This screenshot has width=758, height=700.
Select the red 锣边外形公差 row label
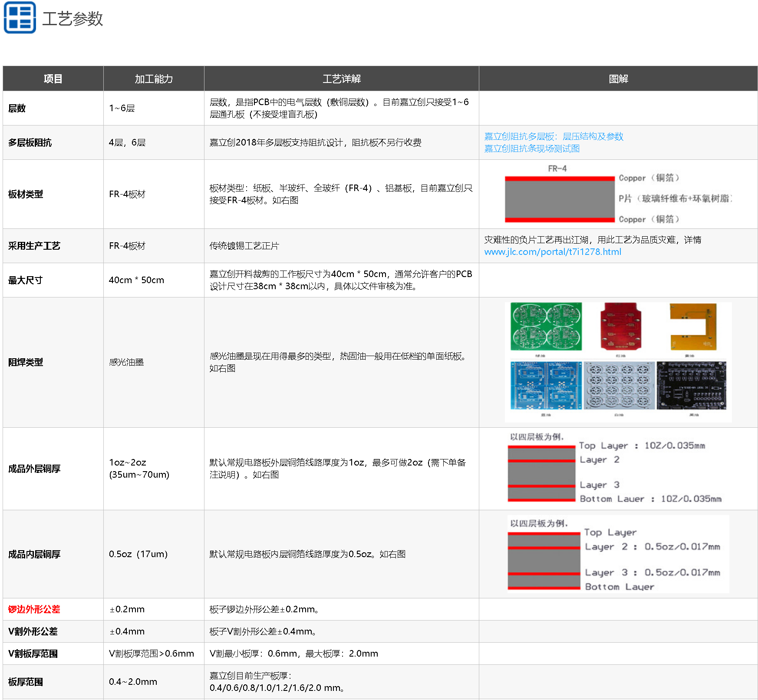pyautogui.click(x=34, y=609)
